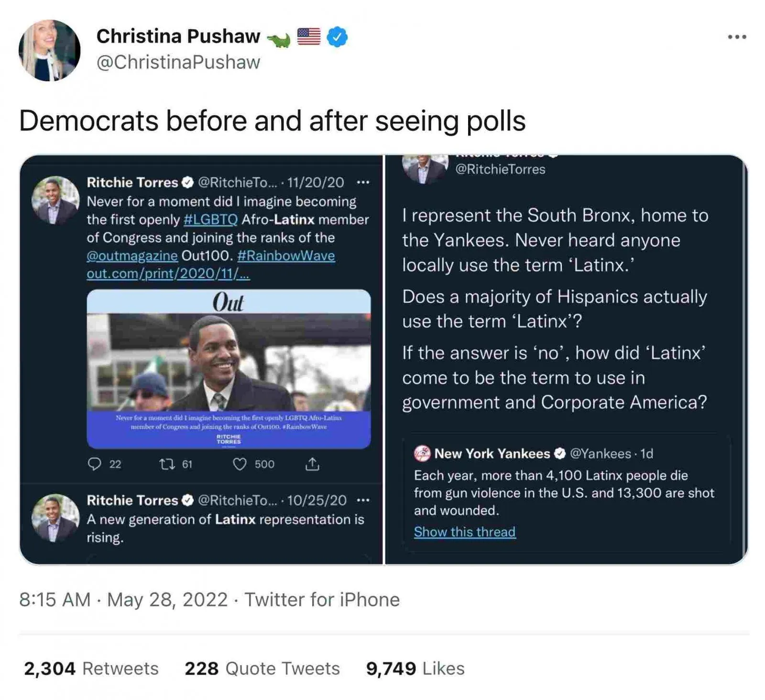Open the #RainbowWave hashtag

286,255
